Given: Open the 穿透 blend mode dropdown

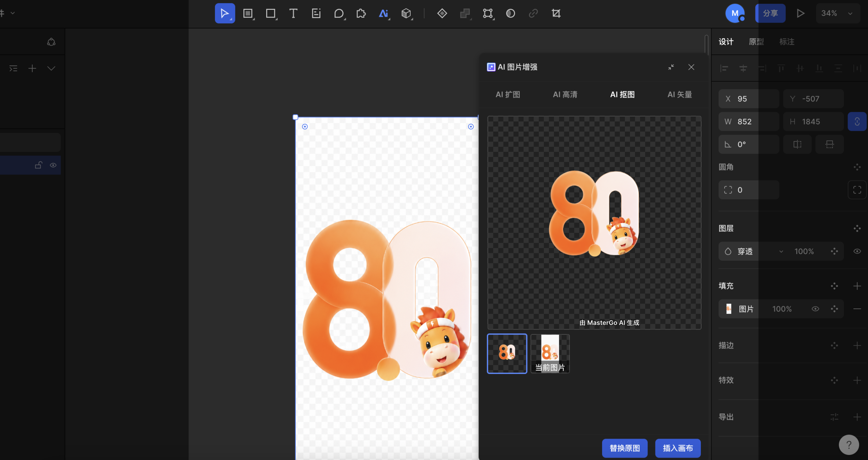Looking at the screenshot, I should click(753, 251).
